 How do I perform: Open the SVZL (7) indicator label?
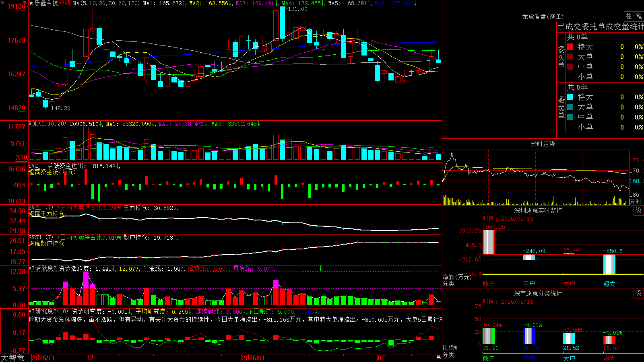41,208
